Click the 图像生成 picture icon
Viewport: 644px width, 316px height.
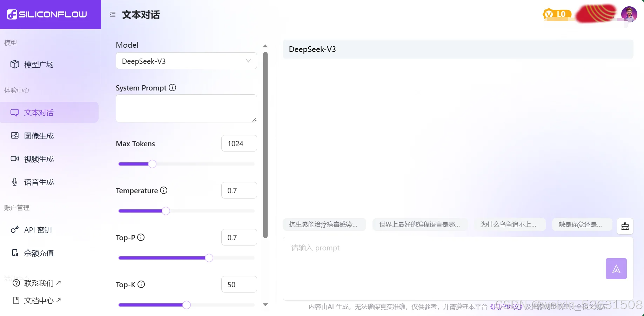tap(15, 135)
